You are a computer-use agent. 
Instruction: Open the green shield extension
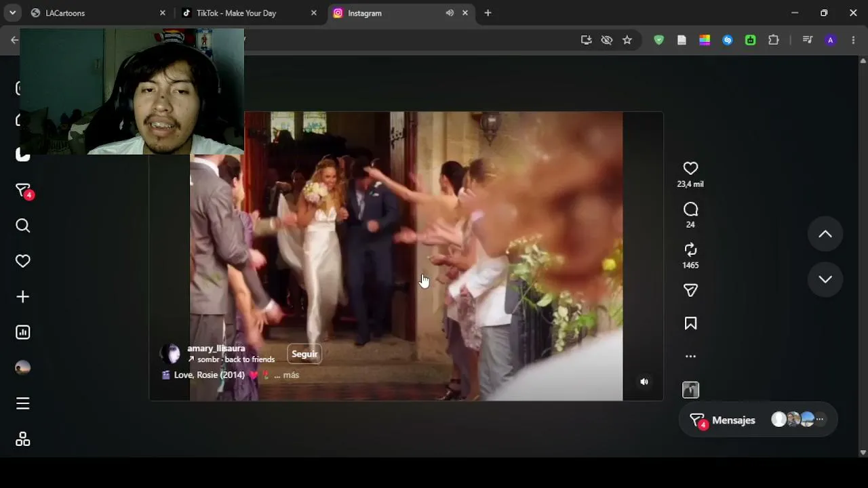(658, 40)
